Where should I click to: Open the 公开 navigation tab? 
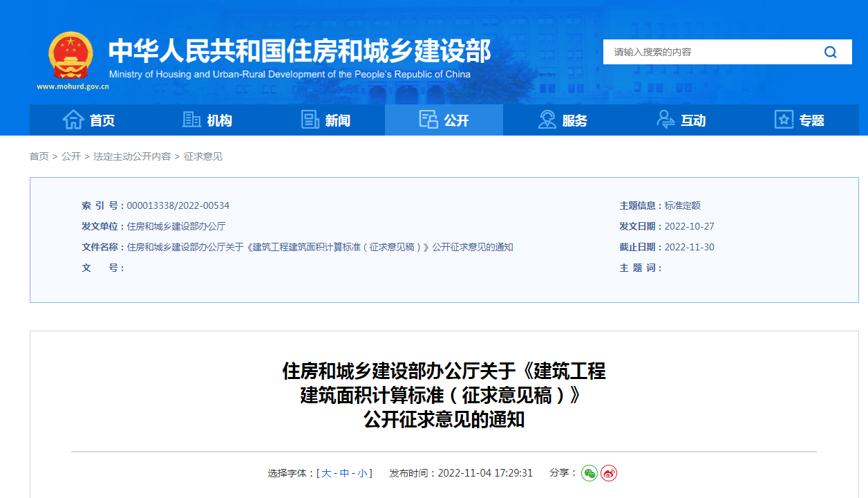coord(444,120)
